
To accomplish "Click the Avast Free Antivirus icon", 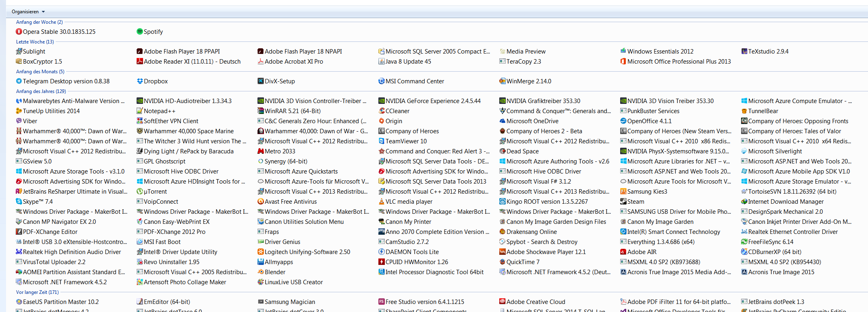I will click(261, 201).
